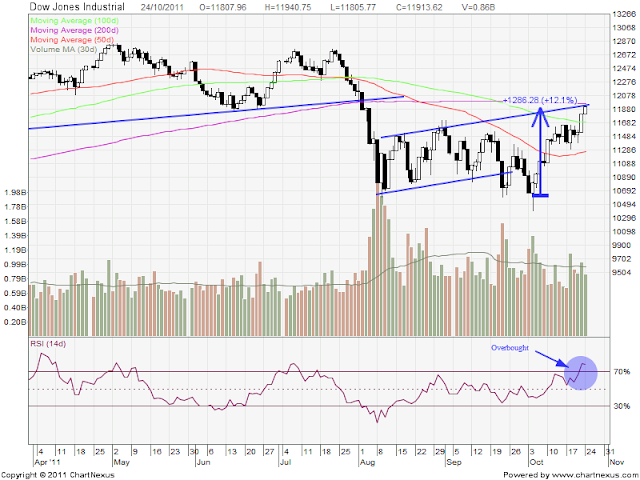Click the 70% RSI level label
This screenshot has width=640, height=480.
(622, 372)
